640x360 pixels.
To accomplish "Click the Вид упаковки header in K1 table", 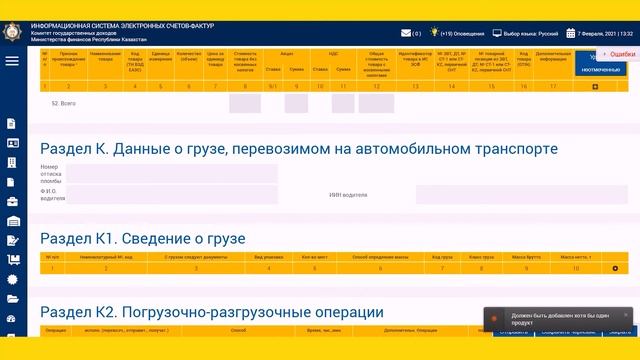I will (x=269, y=257).
